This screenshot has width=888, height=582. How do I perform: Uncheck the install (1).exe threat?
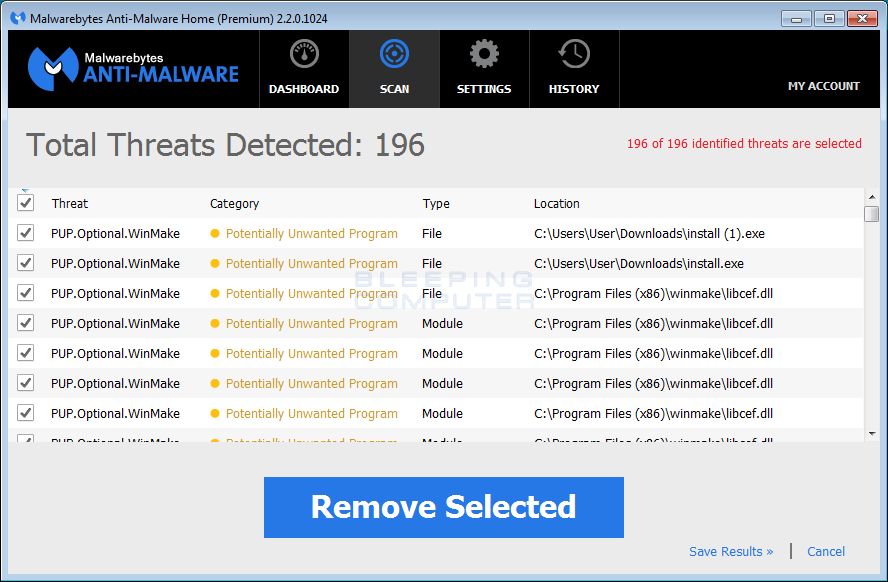point(25,233)
